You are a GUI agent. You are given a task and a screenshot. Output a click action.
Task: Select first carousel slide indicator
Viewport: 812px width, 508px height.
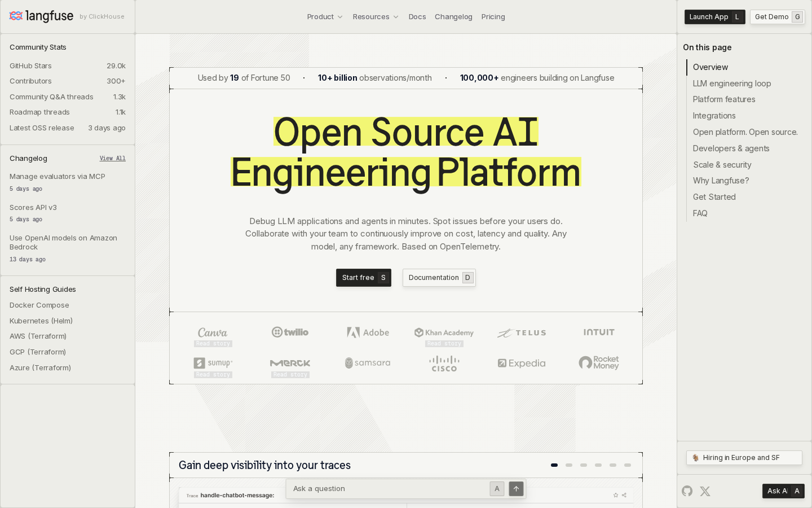click(554, 465)
